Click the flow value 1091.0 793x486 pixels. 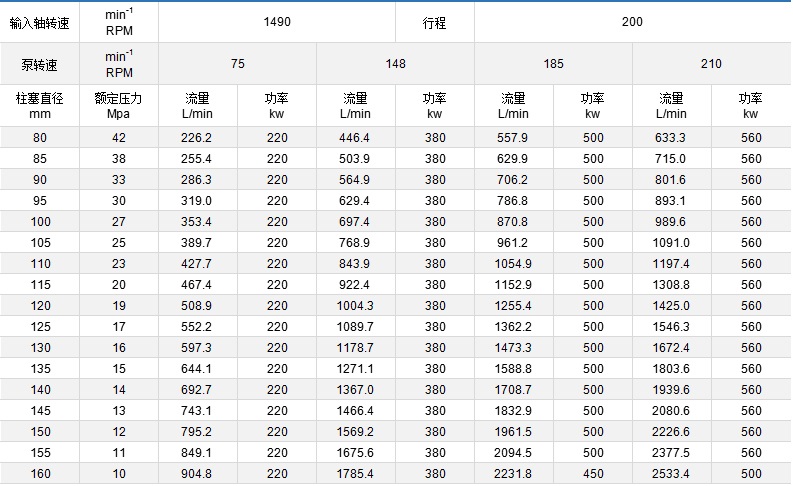pos(671,242)
